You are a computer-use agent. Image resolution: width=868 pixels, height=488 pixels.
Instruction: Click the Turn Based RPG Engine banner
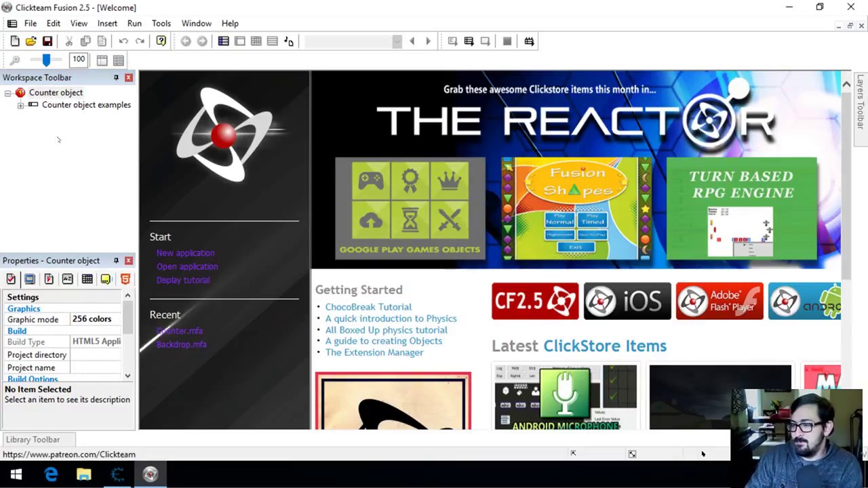click(741, 209)
